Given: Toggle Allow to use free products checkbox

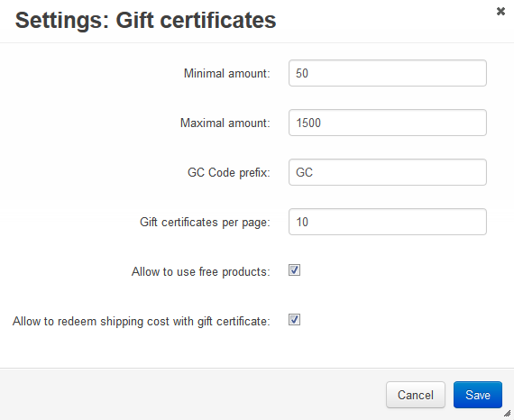Looking at the screenshot, I should click(x=294, y=270).
